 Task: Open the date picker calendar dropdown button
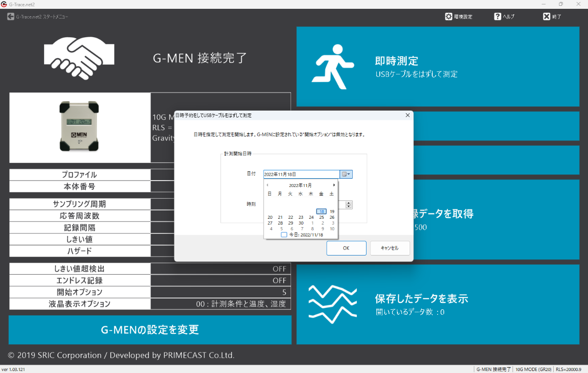click(346, 174)
